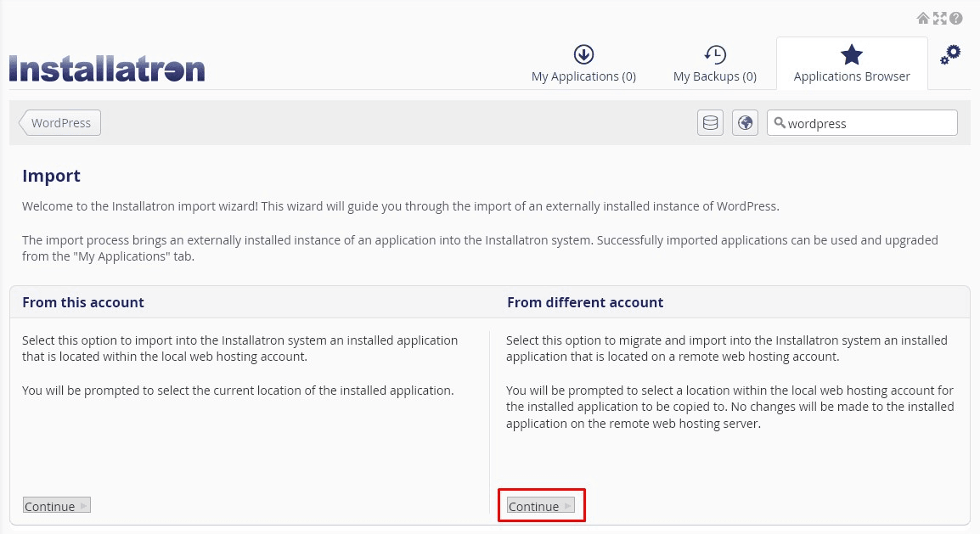Continue importing from this account
Image resolution: width=980 pixels, height=534 pixels.
point(57,506)
